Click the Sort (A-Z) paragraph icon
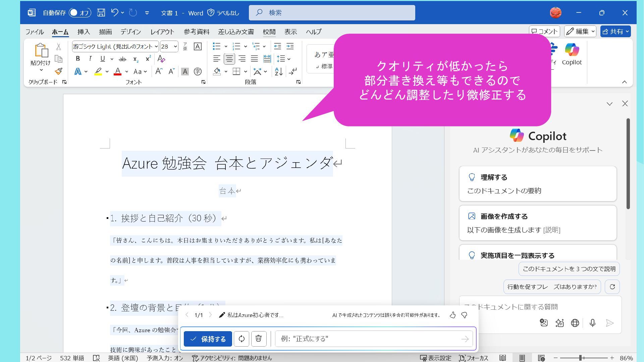The width and height of the screenshot is (644, 362). (x=278, y=71)
